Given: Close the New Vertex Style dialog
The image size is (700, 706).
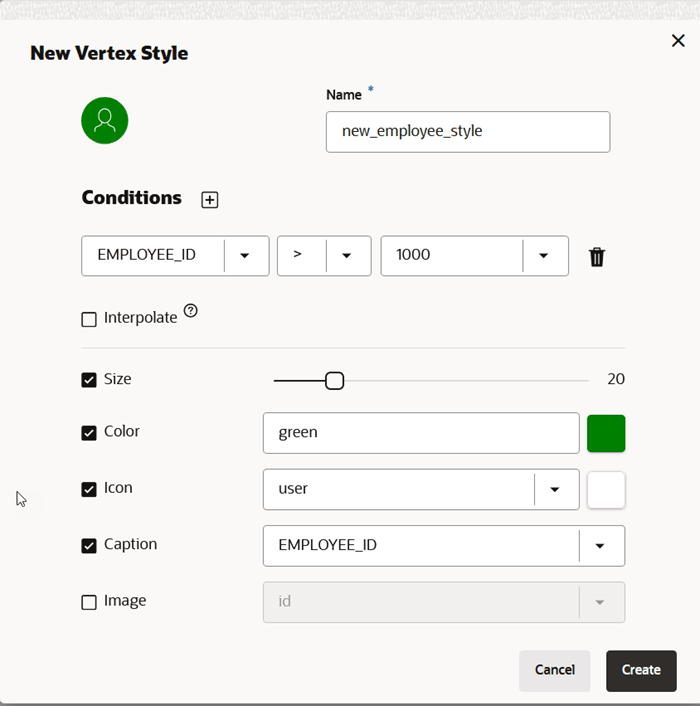Looking at the screenshot, I should pyautogui.click(x=678, y=41).
